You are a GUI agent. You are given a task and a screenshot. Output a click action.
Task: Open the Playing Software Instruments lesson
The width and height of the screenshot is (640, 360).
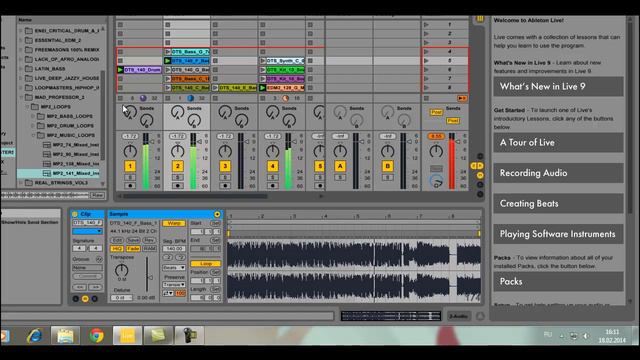558,234
